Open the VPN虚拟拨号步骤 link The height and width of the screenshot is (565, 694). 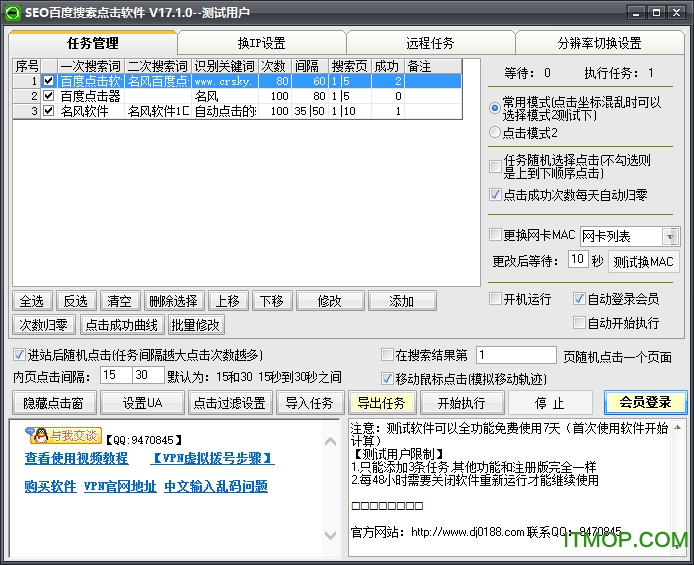coord(212,458)
